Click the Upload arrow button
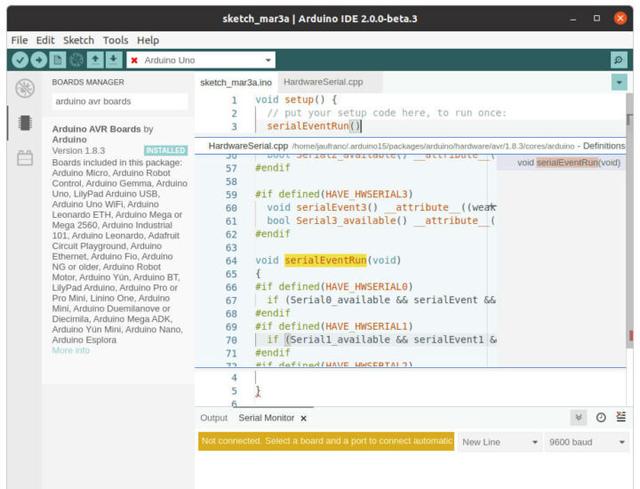Screen dimensions: 640x489 click(39, 60)
